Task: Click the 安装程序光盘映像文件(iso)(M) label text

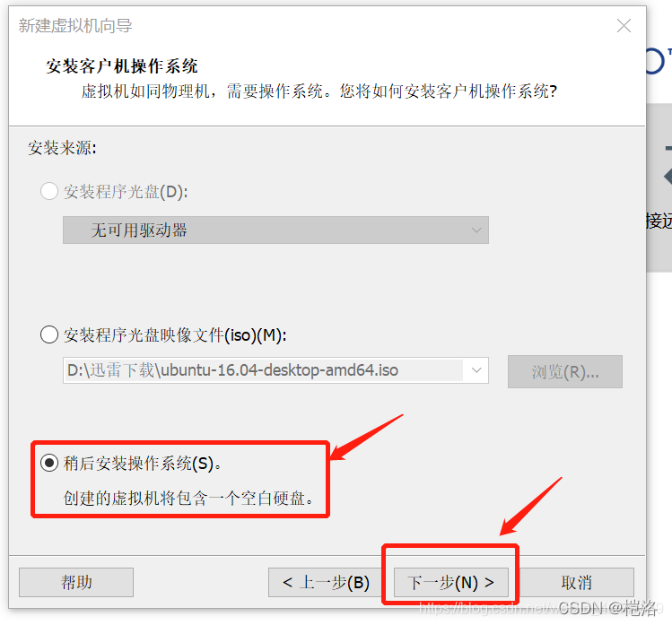Action: click(x=175, y=335)
